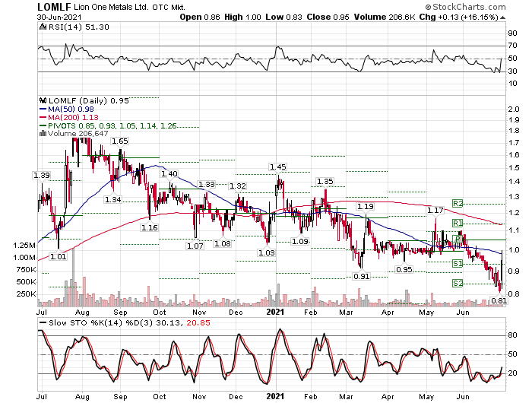Click the S2 pivot label
This screenshot has width=532, height=403.
click(458, 283)
